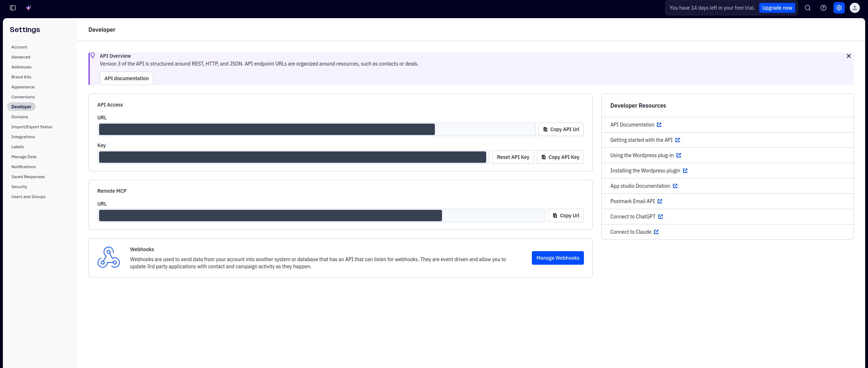868x368 pixels.
Task: Open the search magnifier icon
Action: click(808, 8)
